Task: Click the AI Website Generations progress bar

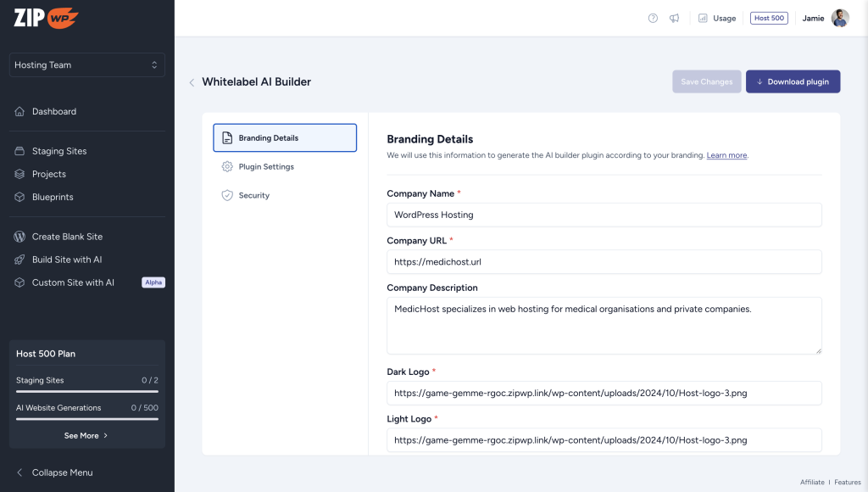Action: point(86,419)
